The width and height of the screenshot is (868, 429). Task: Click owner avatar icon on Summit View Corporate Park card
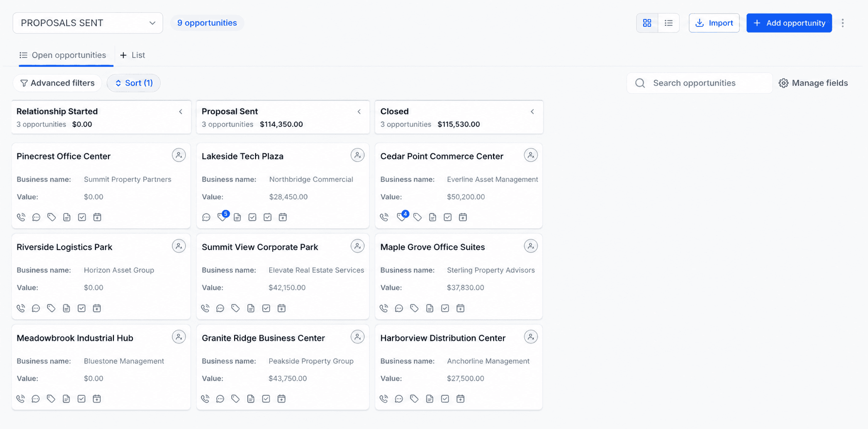click(x=357, y=246)
